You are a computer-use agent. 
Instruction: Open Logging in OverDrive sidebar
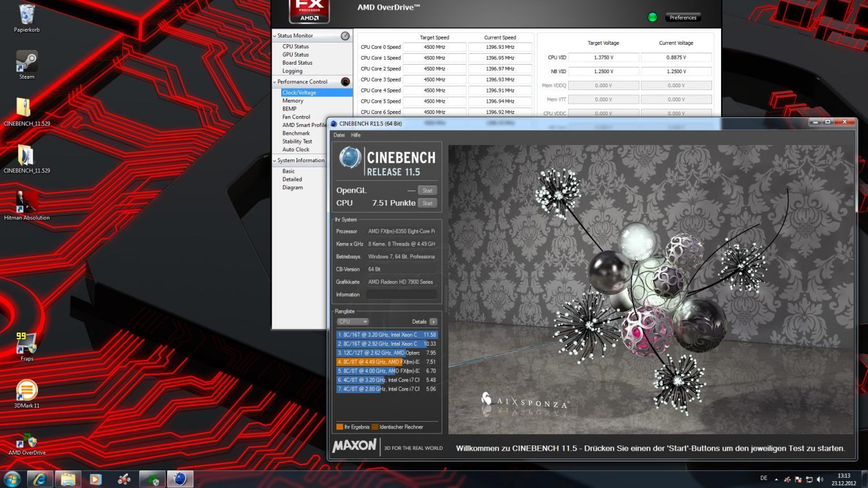pyautogui.click(x=292, y=71)
